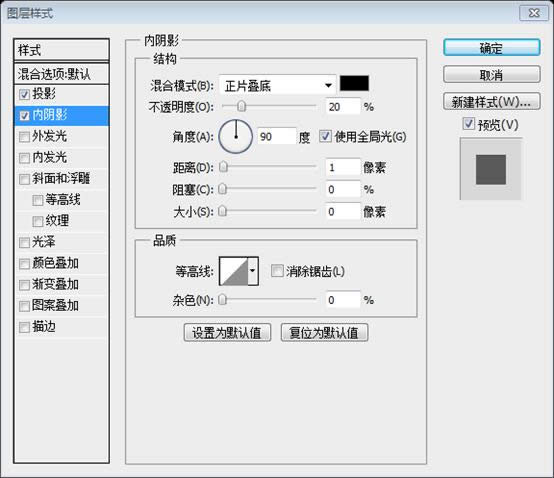
Task: Uncheck the 预览 checkbox
Action: (x=468, y=124)
